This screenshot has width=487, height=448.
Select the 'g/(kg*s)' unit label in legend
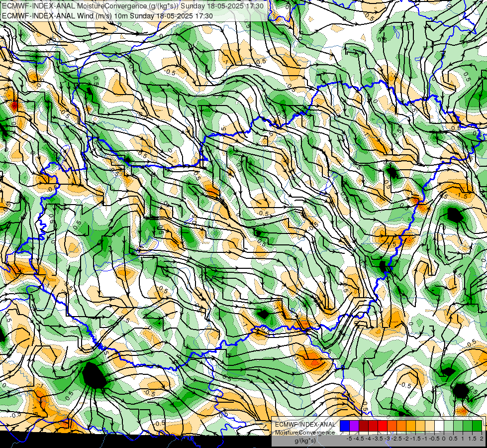(x=305, y=441)
